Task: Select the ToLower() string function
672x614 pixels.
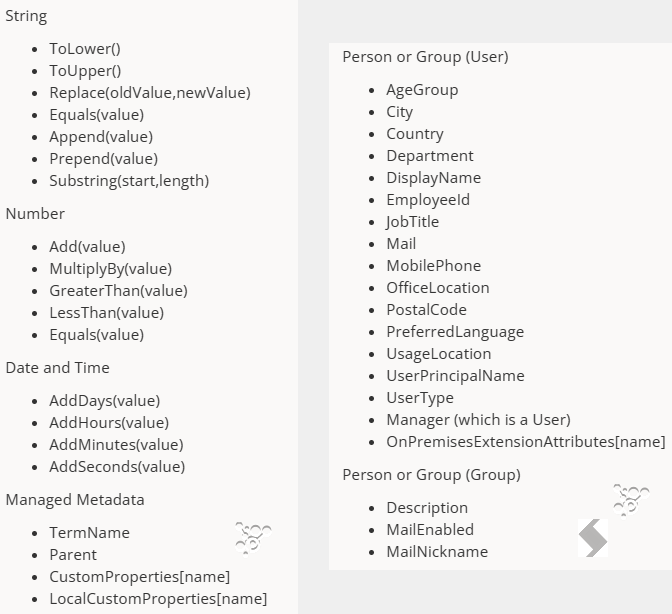Action: pyautogui.click(x=85, y=49)
